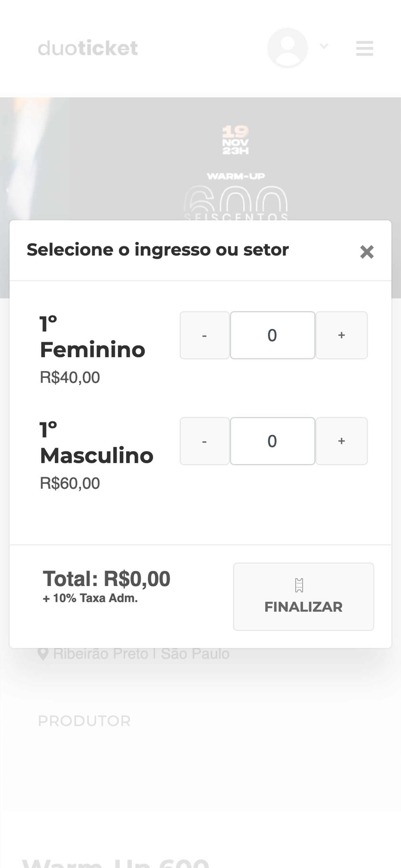Viewport: 401px width, 868px height.
Task: Click the Total R$0,00 label
Action: (107, 579)
